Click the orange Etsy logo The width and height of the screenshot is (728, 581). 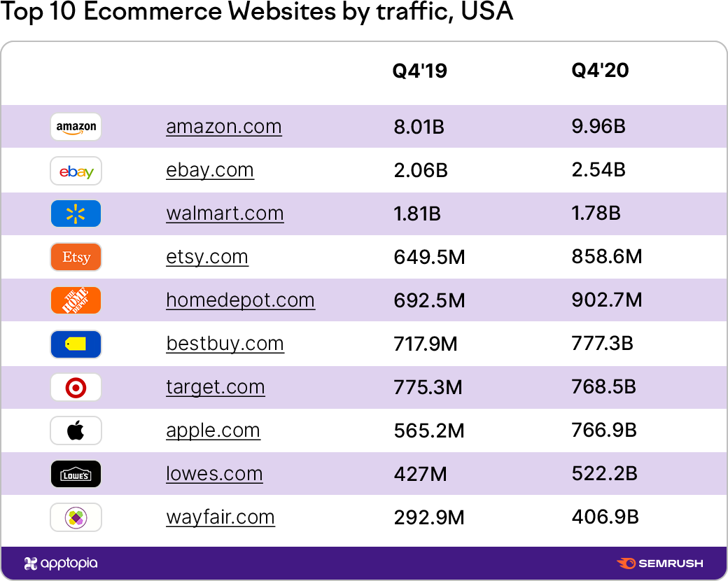pyautogui.click(x=76, y=257)
